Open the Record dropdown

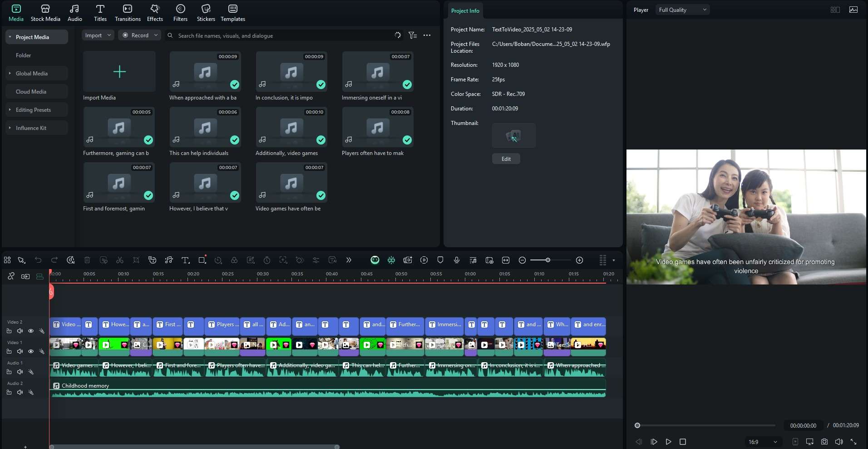tap(140, 35)
